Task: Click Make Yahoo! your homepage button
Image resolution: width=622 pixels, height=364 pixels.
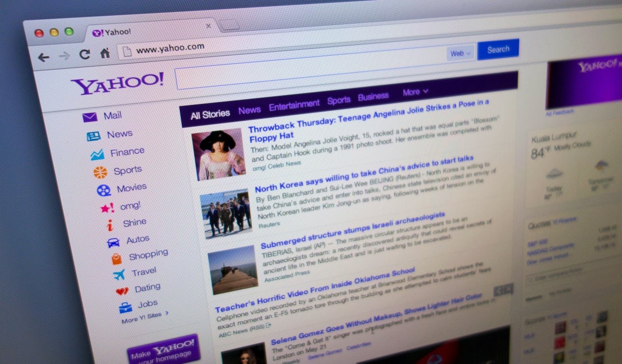Action: (164, 349)
